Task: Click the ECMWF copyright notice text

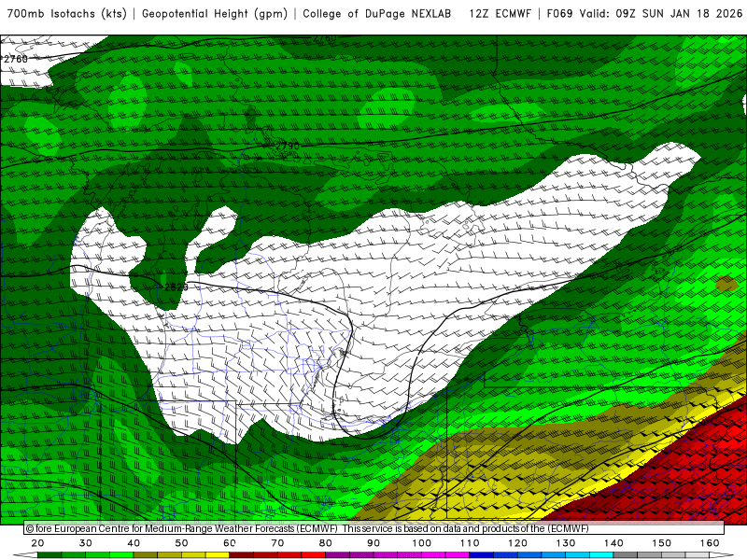Action: [307, 528]
